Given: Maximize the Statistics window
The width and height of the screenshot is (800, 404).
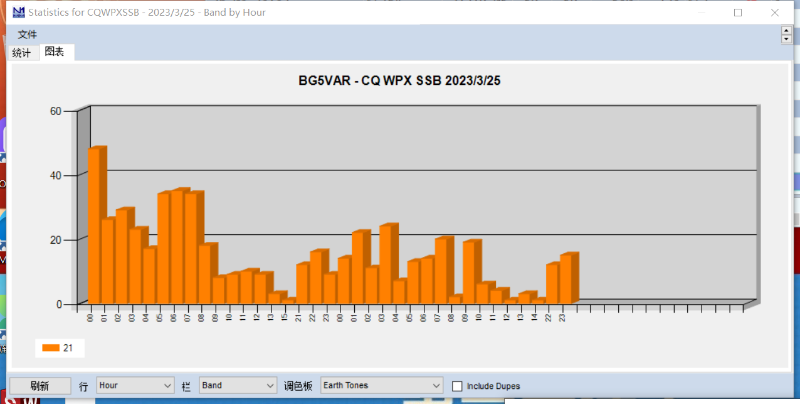Looking at the screenshot, I should point(737,12).
